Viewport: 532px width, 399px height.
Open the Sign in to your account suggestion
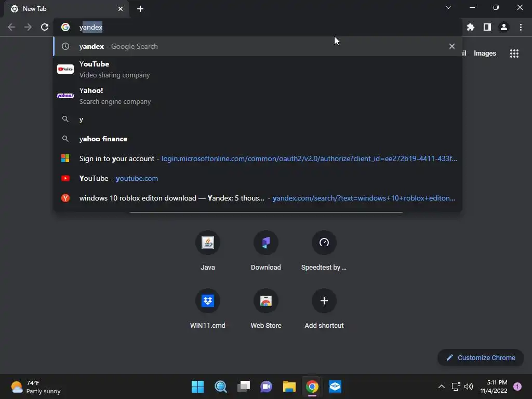coord(258,158)
